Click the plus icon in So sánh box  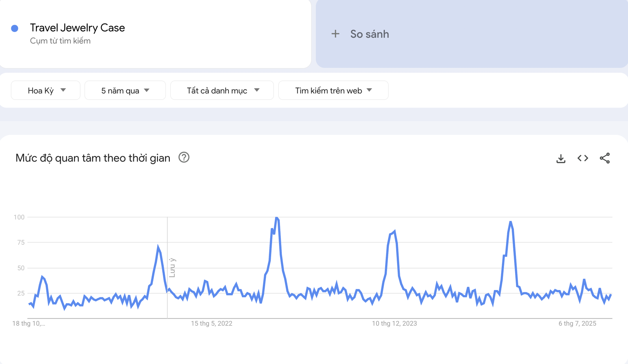[336, 34]
